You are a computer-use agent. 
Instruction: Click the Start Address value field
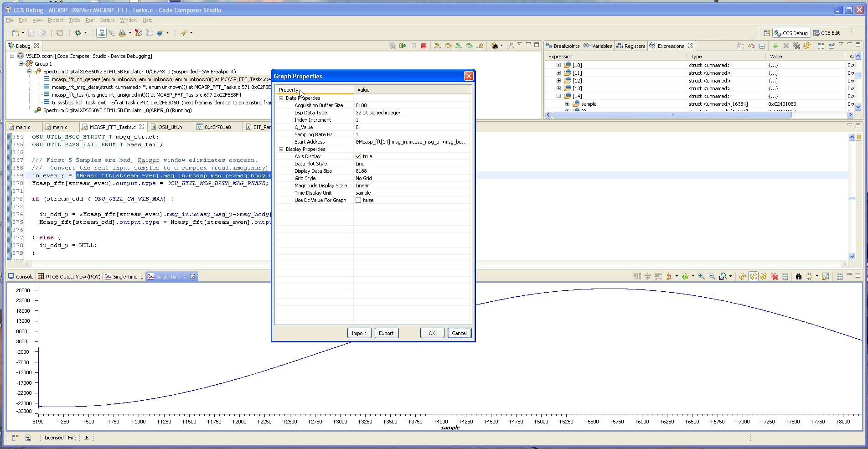coord(412,142)
